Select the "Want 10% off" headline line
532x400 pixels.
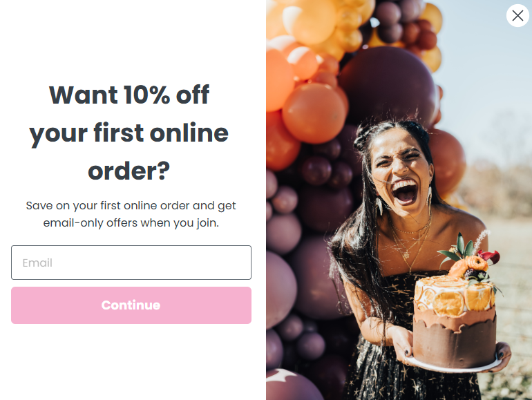pyautogui.click(x=129, y=95)
